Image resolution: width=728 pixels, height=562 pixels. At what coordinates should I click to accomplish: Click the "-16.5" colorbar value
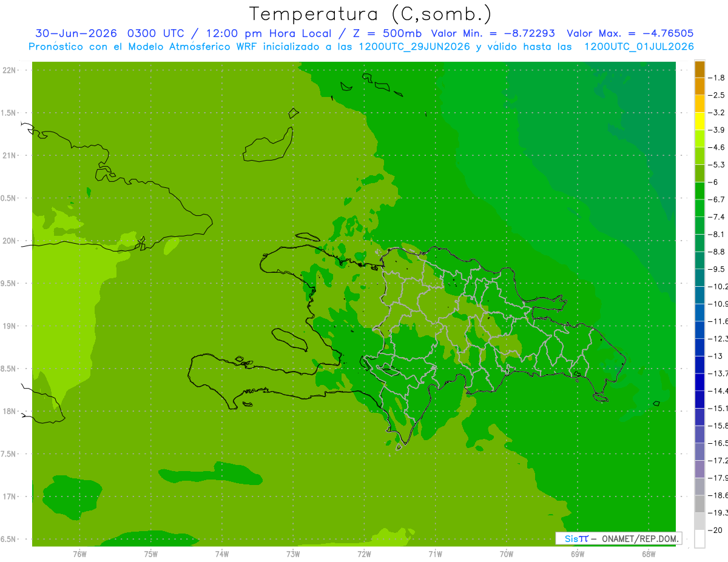point(718,443)
